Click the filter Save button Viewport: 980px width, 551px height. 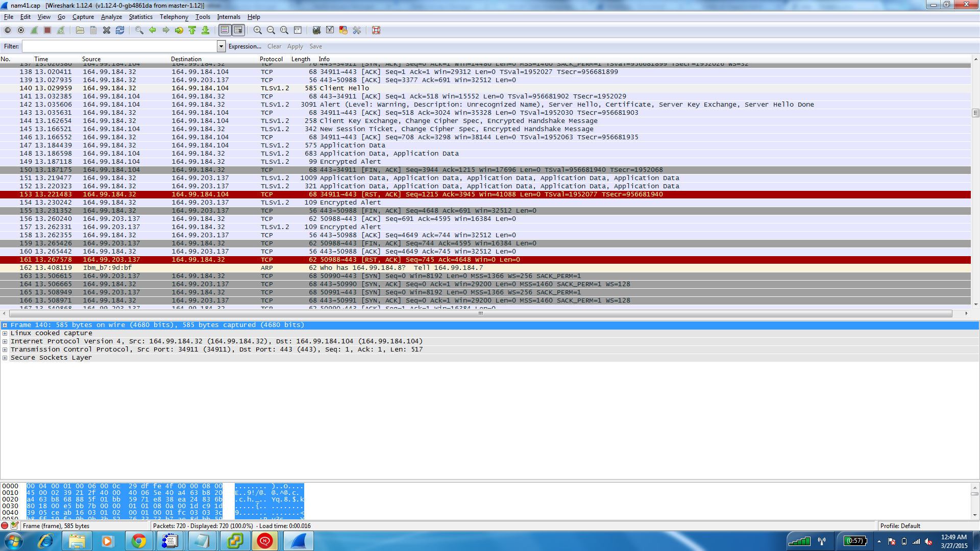(x=315, y=46)
